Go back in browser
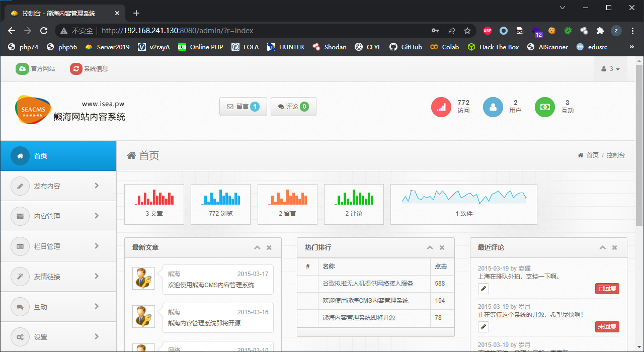The height and width of the screenshot is (352, 644). 12,31
